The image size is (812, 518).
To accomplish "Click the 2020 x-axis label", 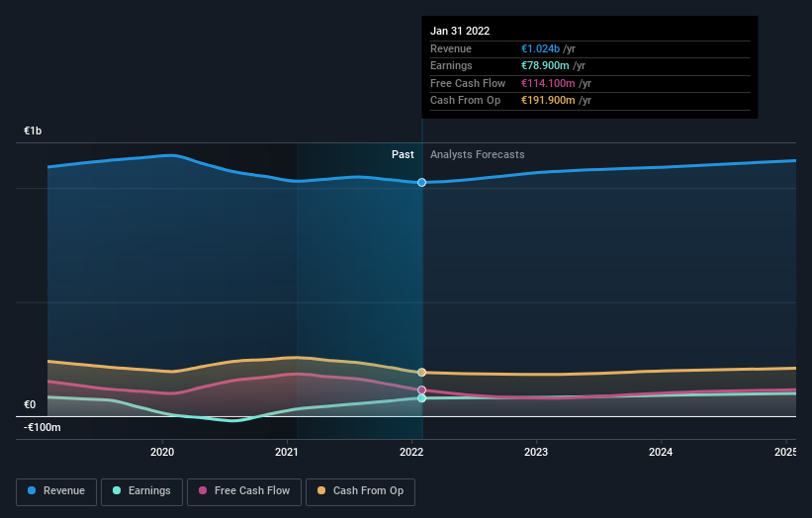I will (162, 452).
